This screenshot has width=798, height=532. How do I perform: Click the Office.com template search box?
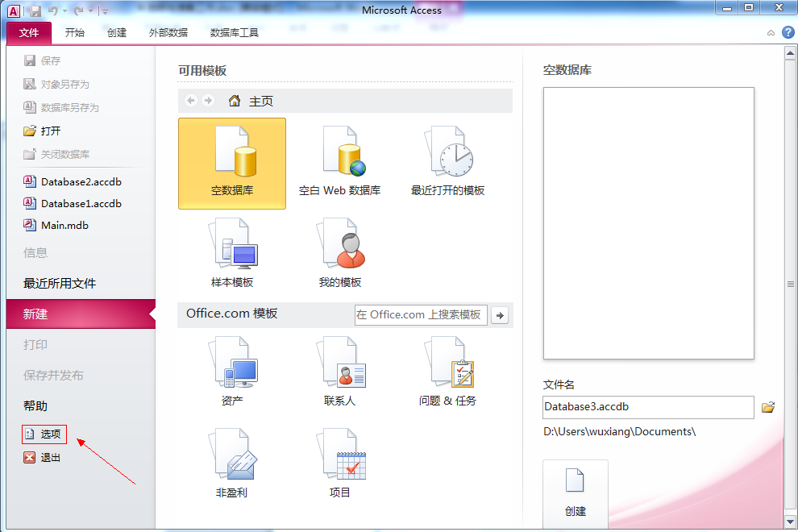(x=421, y=315)
